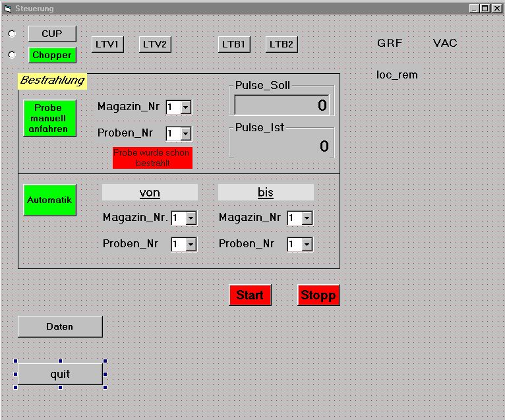Click the LTB1 button
Screen dimensions: 505x420
pyautogui.click(x=234, y=44)
